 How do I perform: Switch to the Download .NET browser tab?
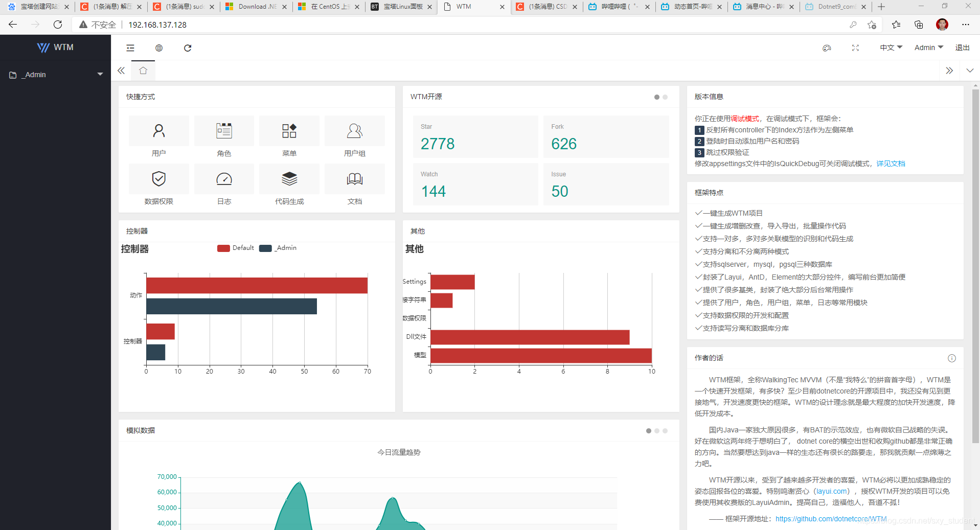point(256,7)
